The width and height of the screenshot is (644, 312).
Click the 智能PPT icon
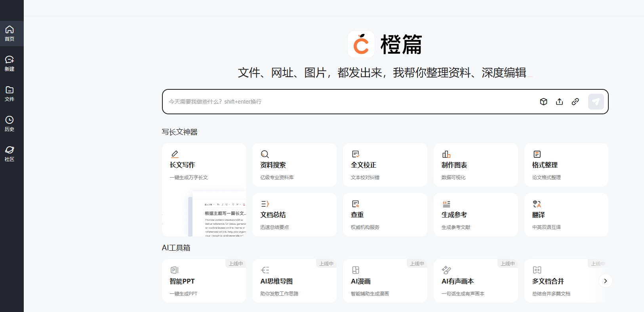(175, 270)
